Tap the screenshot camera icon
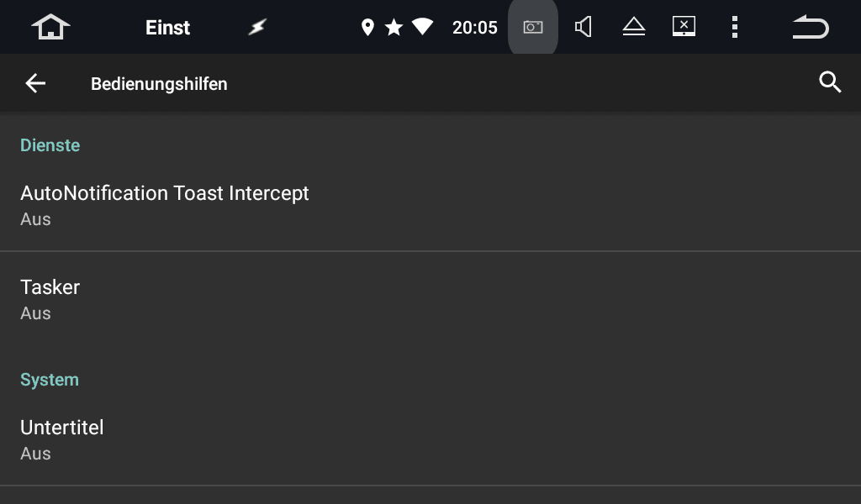The width and height of the screenshot is (861, 504). (532, 27)
